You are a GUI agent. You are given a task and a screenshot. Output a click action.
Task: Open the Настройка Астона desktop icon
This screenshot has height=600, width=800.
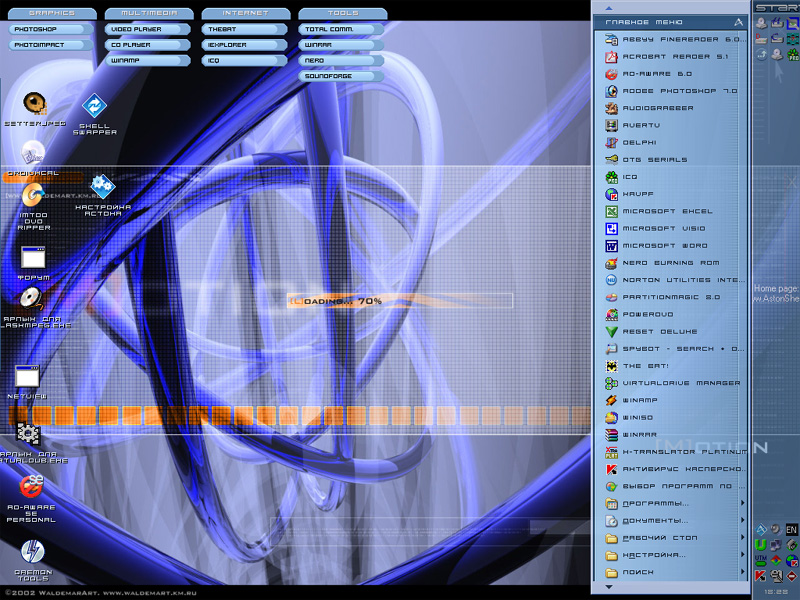(x=103, y=187)
